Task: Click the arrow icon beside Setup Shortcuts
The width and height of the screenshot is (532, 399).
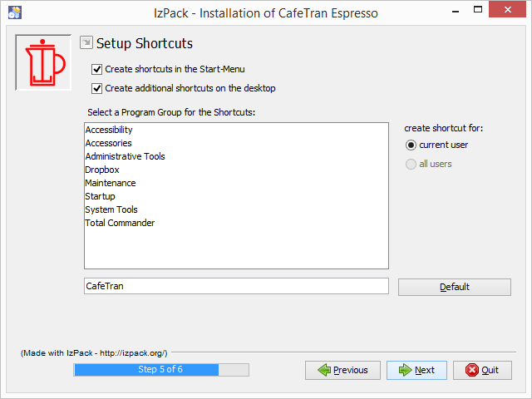Action: 86,42
